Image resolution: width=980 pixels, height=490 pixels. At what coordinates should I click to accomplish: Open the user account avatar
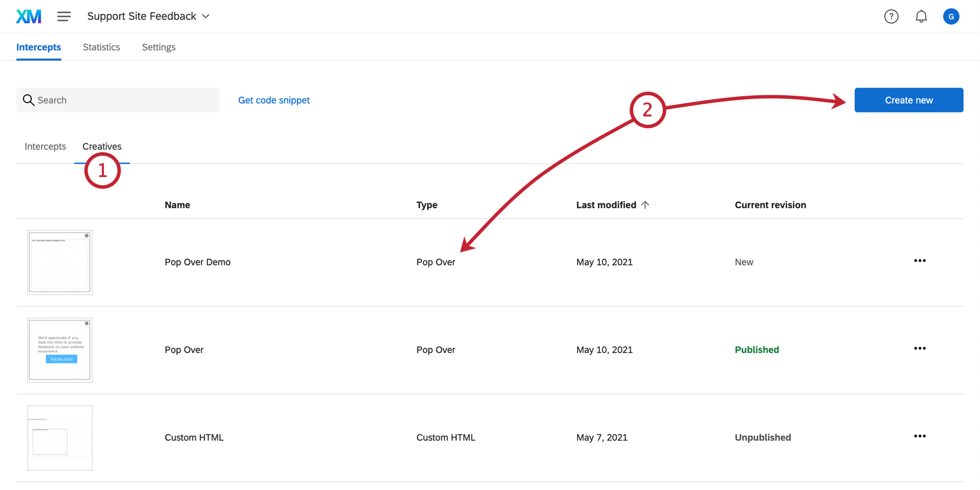coord(951,16)
